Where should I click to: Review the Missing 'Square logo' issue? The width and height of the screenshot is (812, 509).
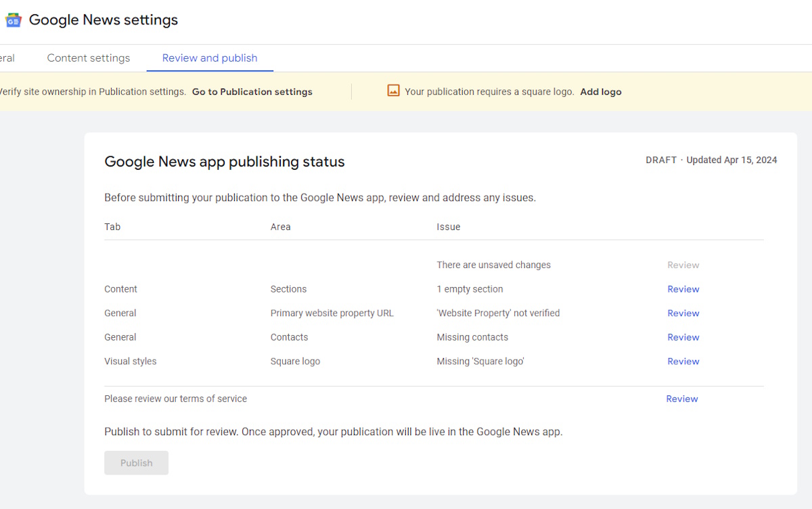pyautogui.click(x=683, y=361)
